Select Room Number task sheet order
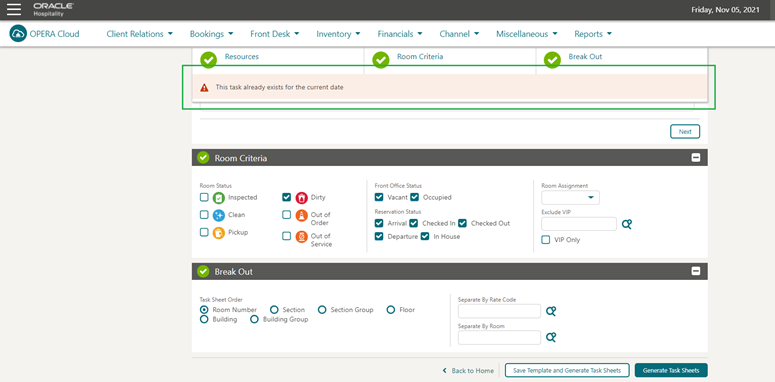 point(204,309)
